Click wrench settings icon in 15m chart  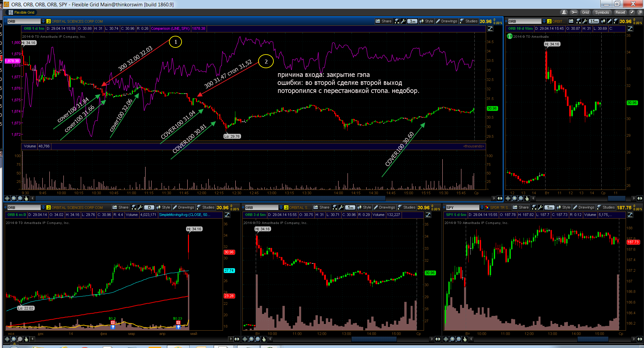tap(585, 21)
